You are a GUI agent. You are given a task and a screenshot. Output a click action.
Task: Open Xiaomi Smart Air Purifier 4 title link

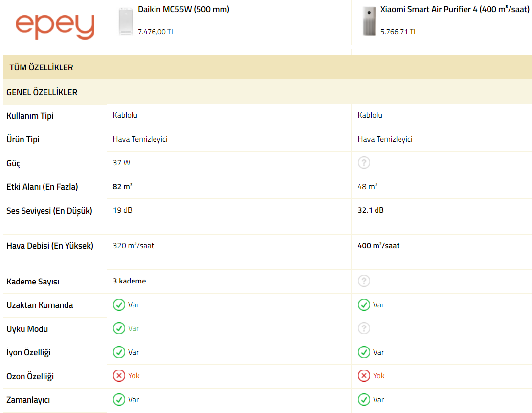tap(455, 9)
